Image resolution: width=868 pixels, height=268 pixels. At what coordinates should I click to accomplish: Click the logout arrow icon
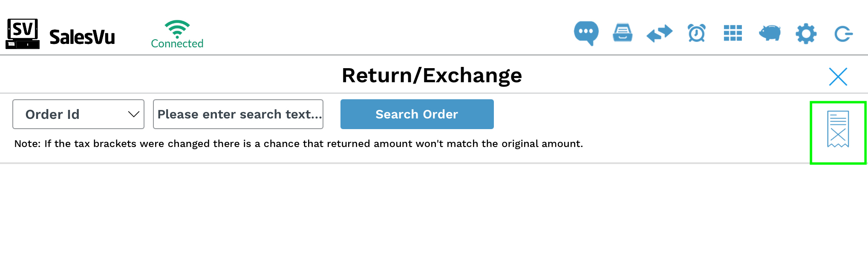pos(843,34)
